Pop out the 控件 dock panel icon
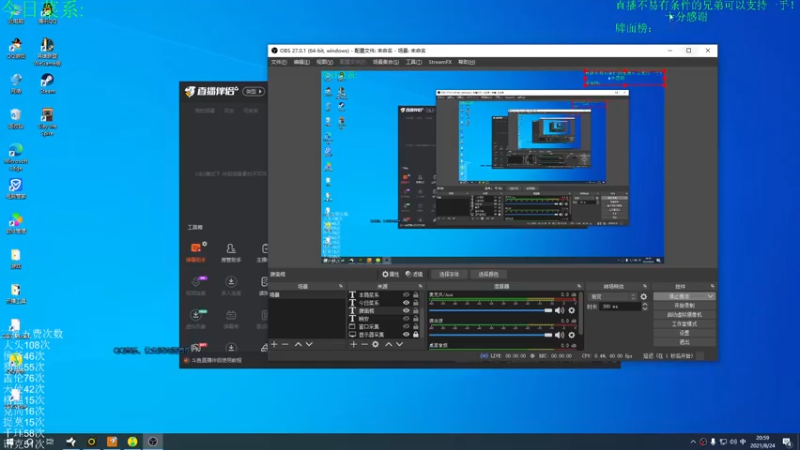 (712, 286)
